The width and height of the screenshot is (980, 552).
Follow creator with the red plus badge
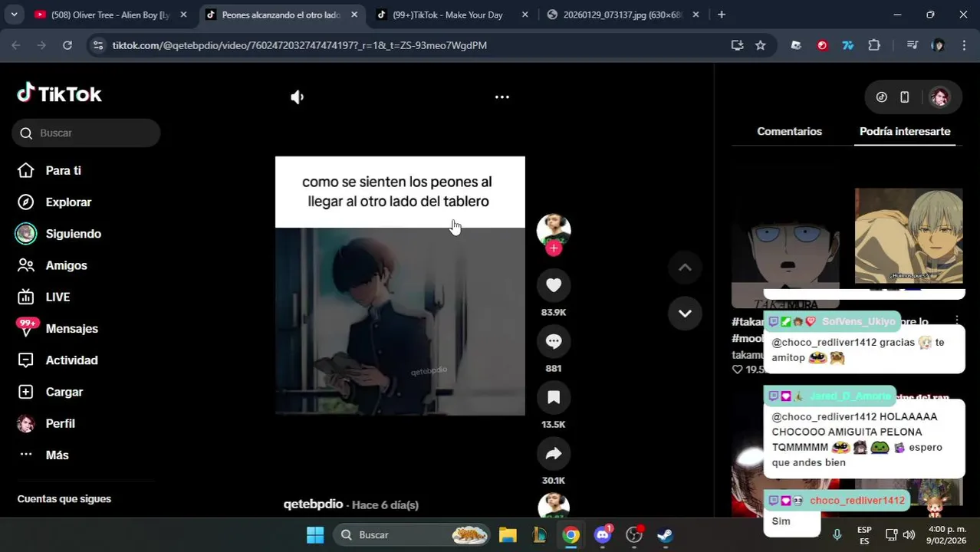point(554,248)
